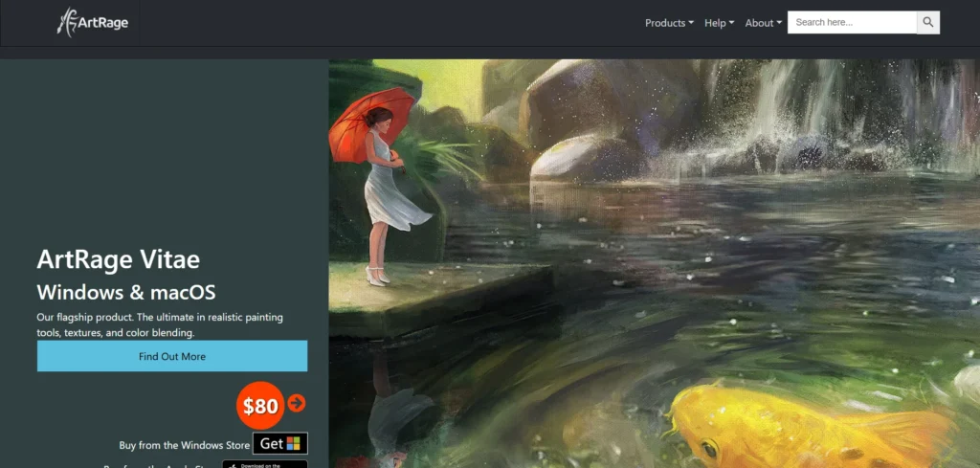This screenshot has height=468, width=980.
Task: Click the $80 price circle
Action: click(x=260, y=406)
